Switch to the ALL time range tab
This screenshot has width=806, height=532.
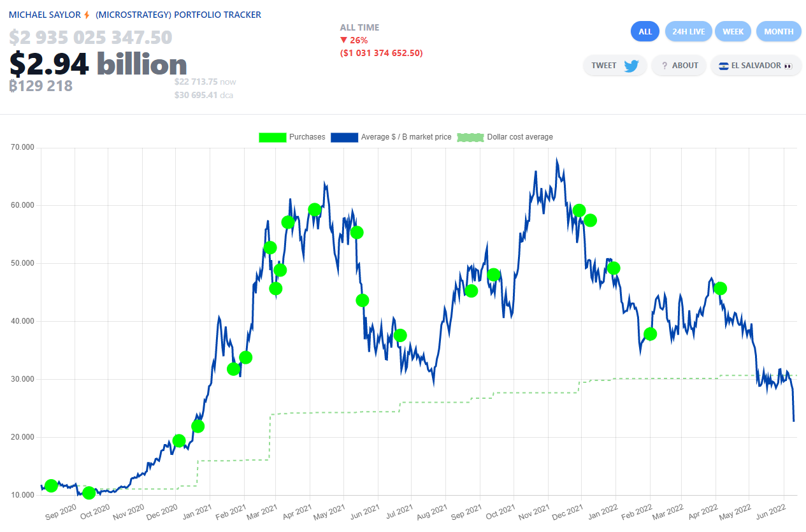(645, 31)
